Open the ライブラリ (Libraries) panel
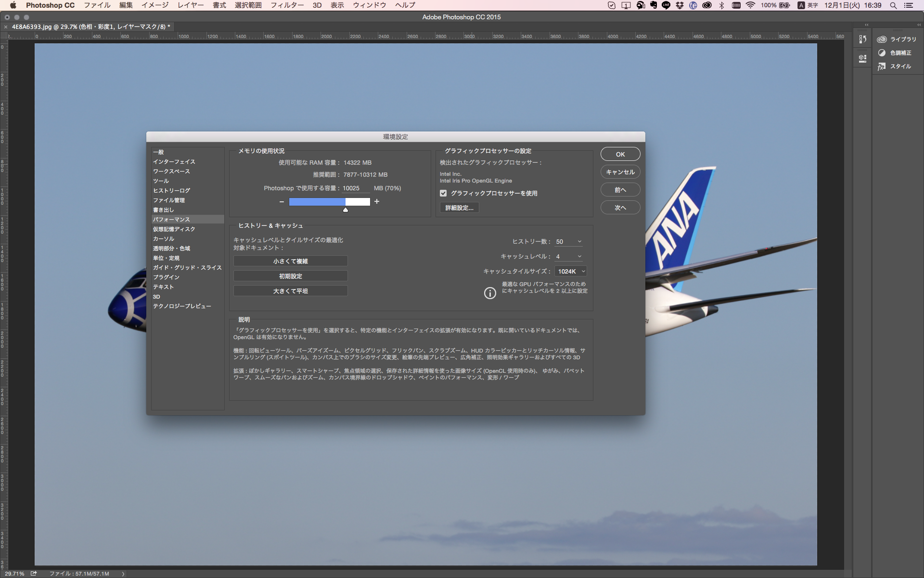This screenshot has height=578, width=924. [x=897, y=39]
